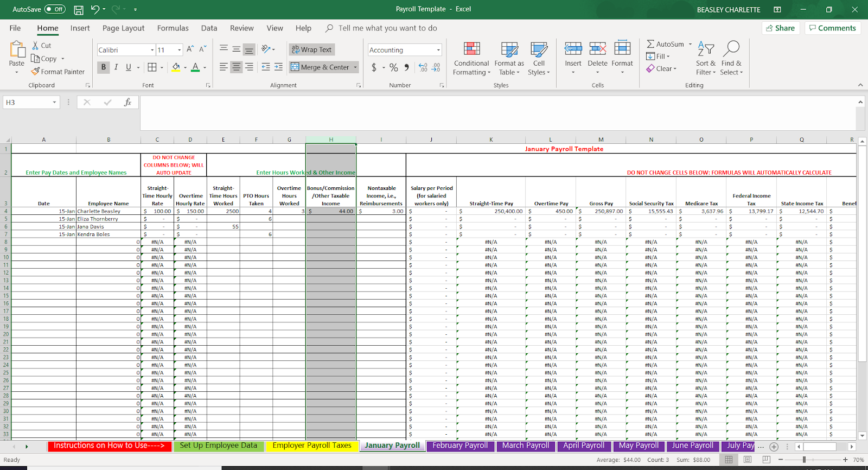Toggle AutoSave switch off/on
The image size is (868, 470).
55,9
